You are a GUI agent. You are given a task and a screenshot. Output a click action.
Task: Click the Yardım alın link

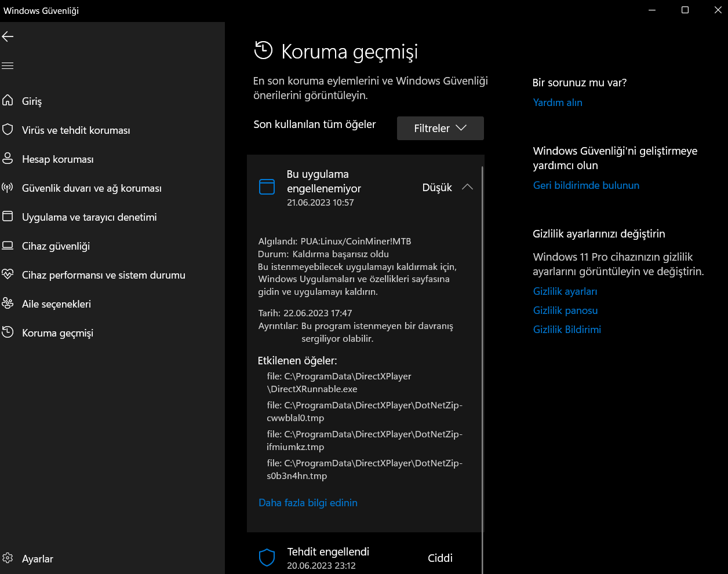(x=558, y=103)
